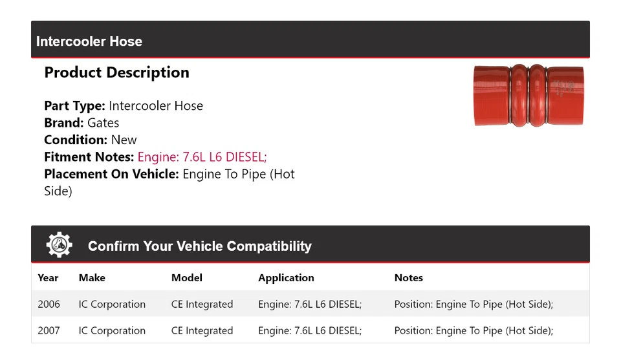Viewport: 621px width, 364px height.
Task: Click the Notes column header
Action: click(x=408, y=278)
